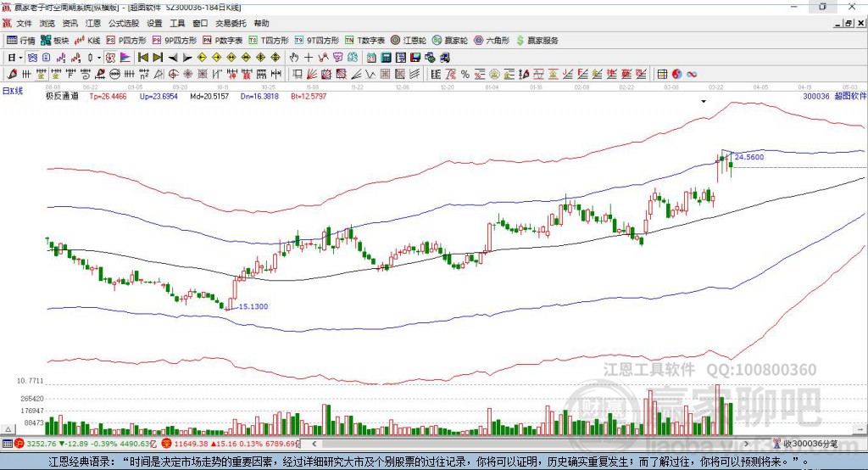Open 赢家服务 service page

[537, 41]
